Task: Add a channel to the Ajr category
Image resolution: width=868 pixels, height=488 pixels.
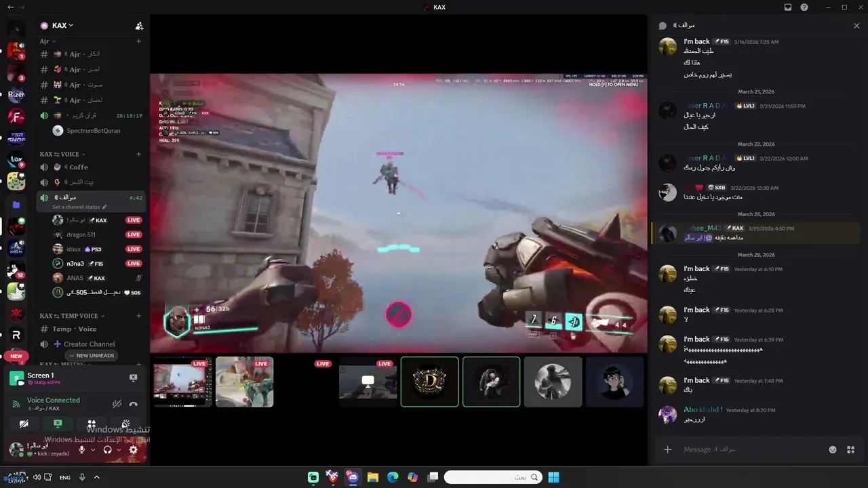Action: 139,41
